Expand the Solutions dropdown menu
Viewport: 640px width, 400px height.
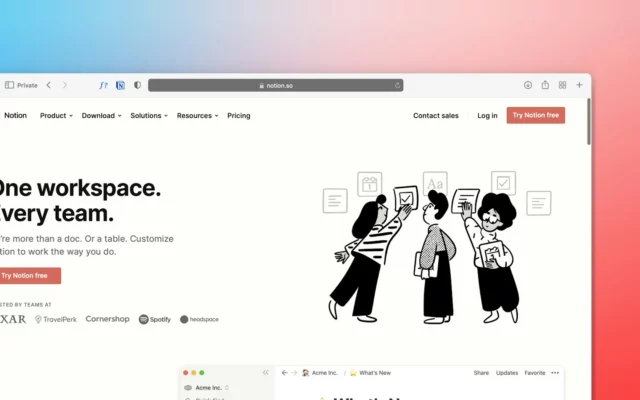click(x=149, y=116)
